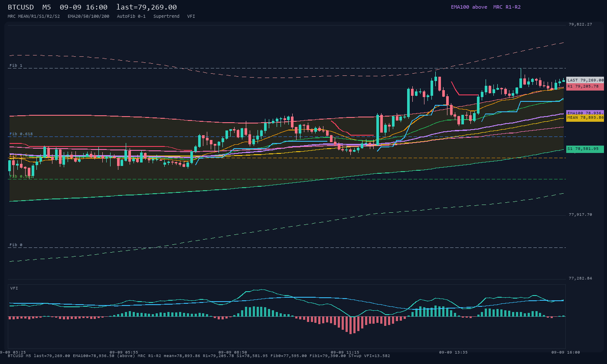Click the 'Fib 0.618' level label
Screen dimensions: 607x364
click(21, 134)
